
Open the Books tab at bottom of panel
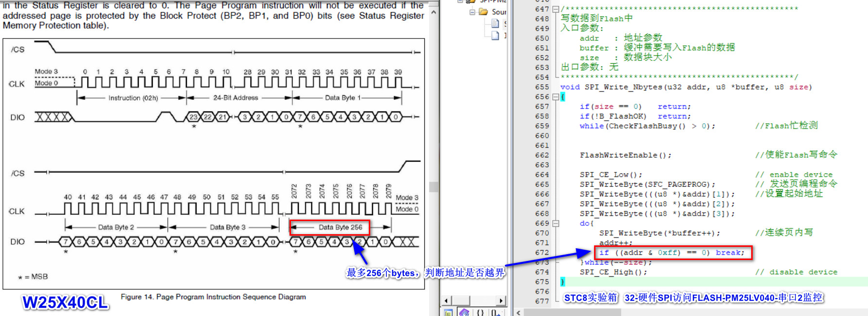[x=464, y=312]
